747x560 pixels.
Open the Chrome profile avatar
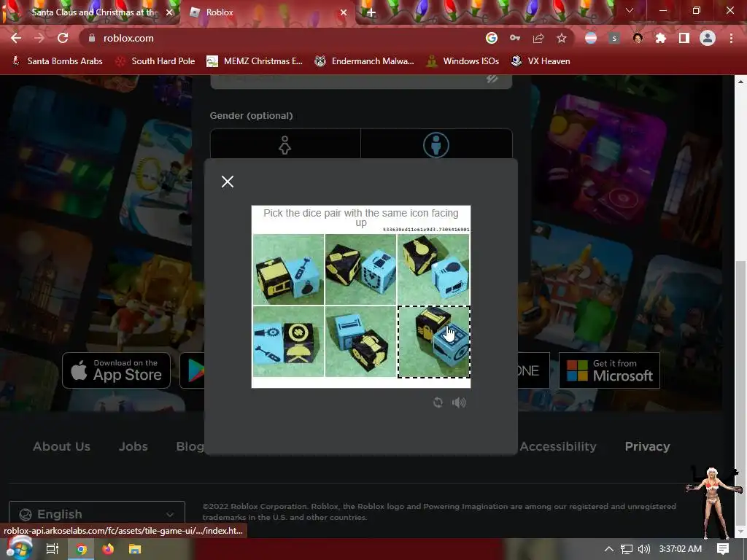(708, 38)
